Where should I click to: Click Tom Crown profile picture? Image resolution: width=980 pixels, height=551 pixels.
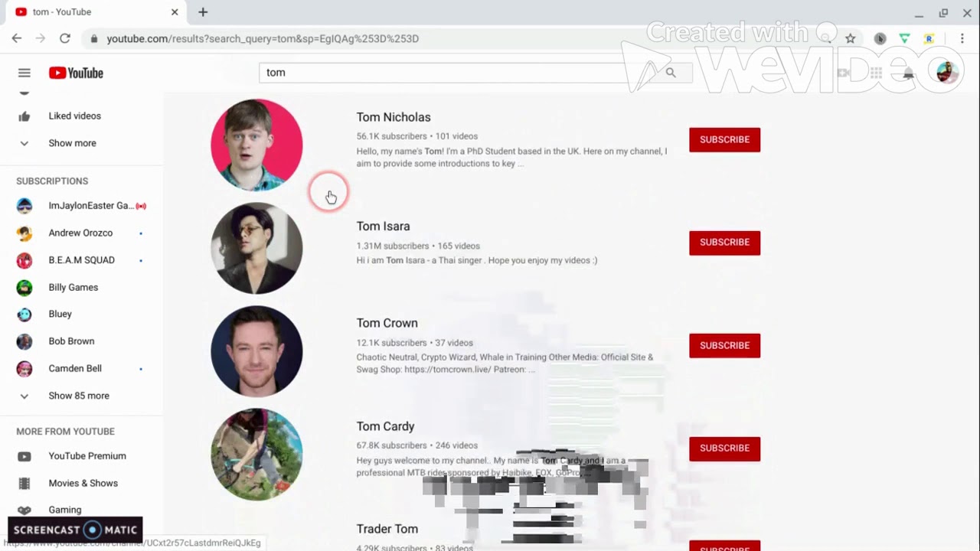coord(256,351)
